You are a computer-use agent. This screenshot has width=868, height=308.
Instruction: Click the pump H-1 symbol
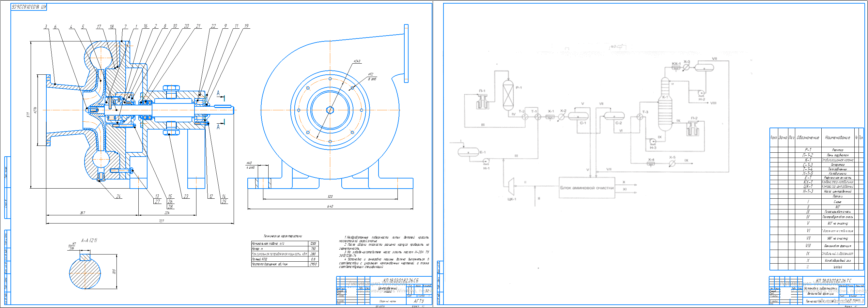[486, 162]
